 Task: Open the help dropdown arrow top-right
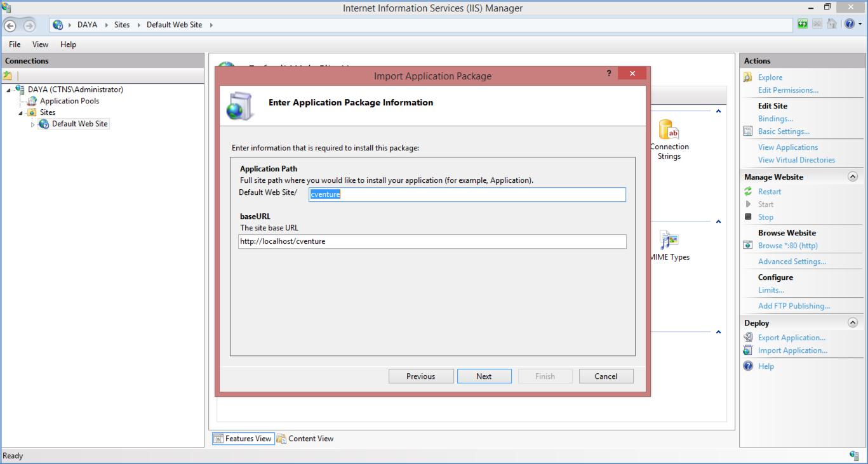[x=861, y=25]
